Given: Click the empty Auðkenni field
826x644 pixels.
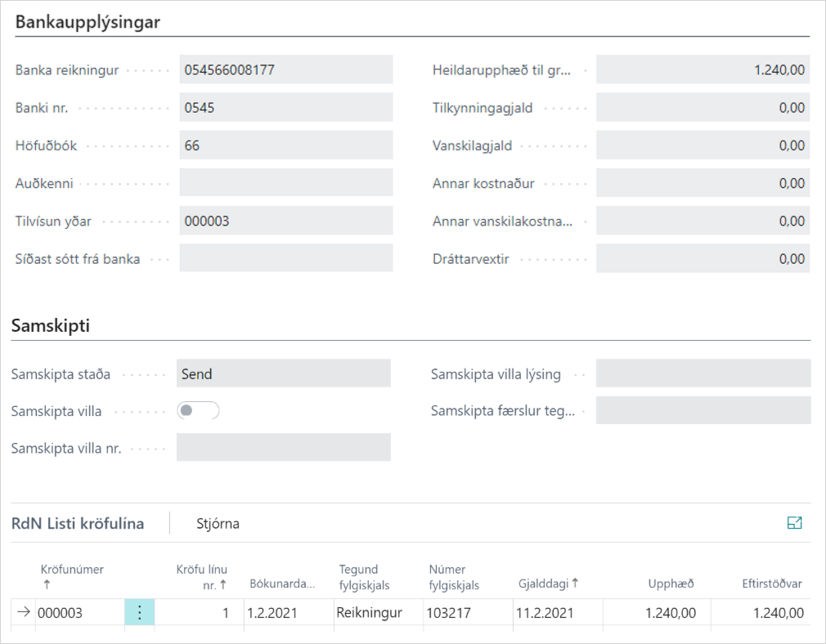Looking at the screenshot, I should coord(286,183).
